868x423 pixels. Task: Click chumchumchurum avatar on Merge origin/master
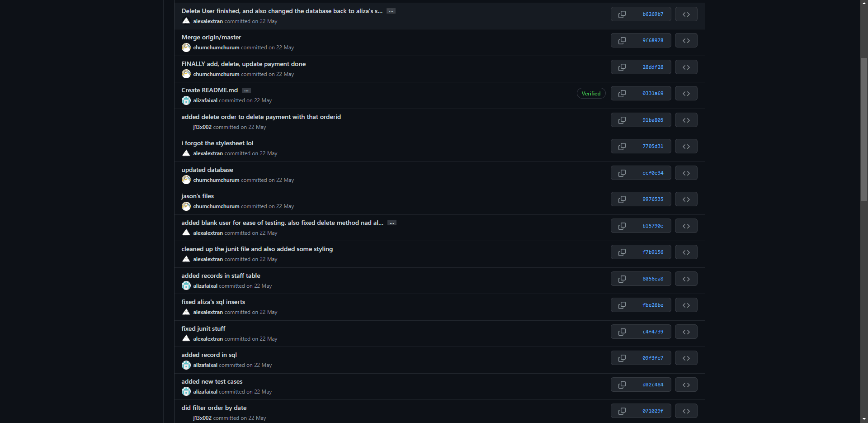click(x=186, y=48)
